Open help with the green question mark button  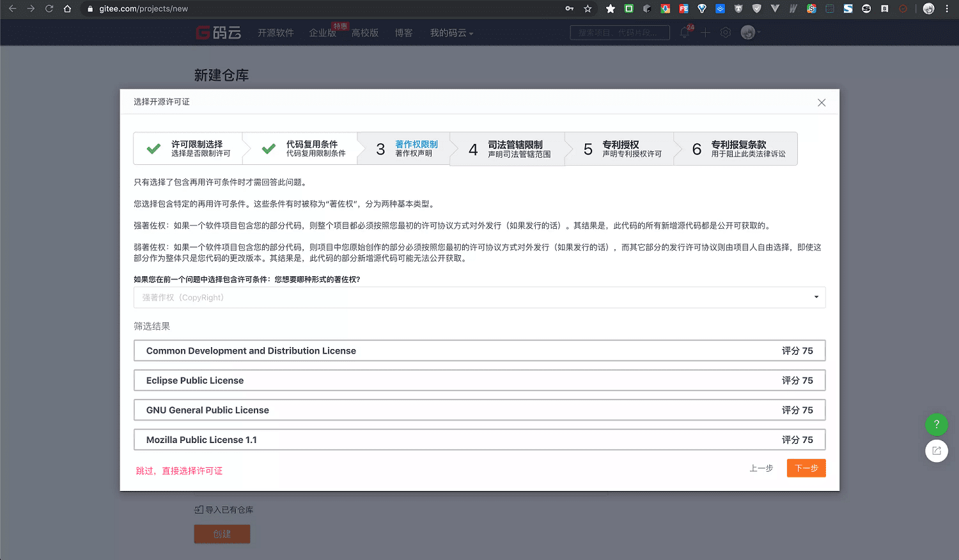click(x=936, y=424)
